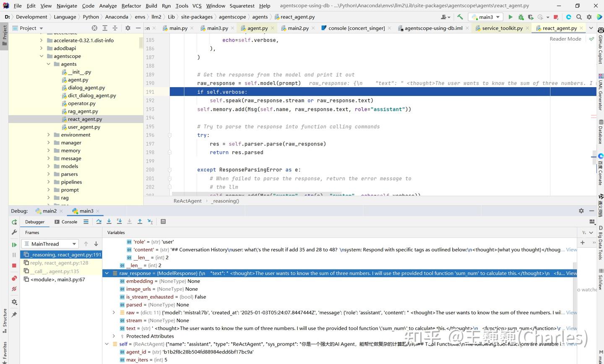Select the reply, react_agent.py:128 stack frame

(x=59, y=263)
